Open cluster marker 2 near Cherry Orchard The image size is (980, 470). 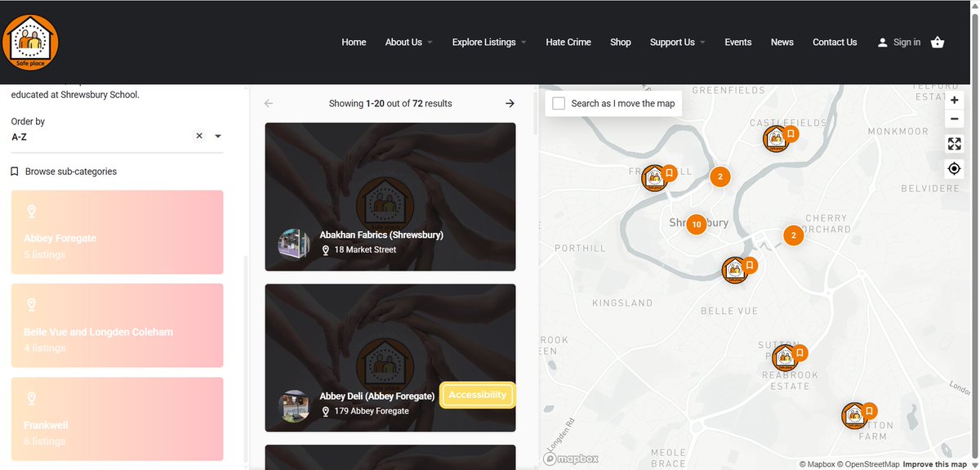click(x=793, y=235)
